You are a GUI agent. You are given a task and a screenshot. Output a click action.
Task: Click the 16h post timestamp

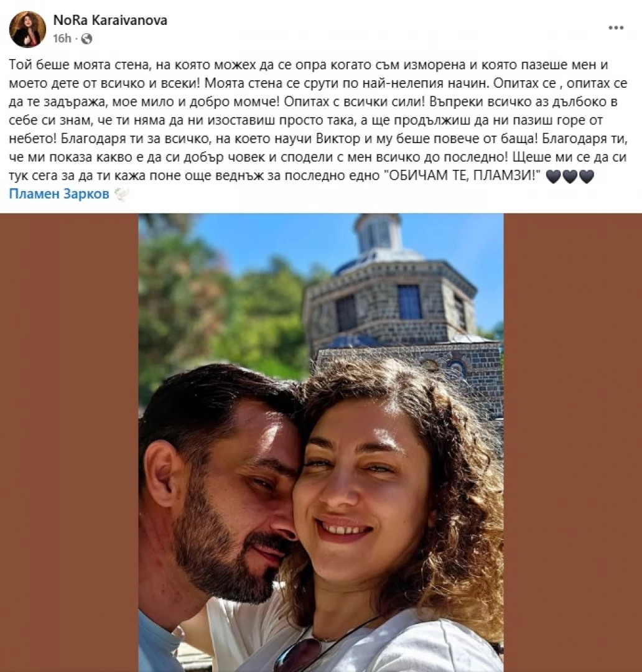pos(62,39)
